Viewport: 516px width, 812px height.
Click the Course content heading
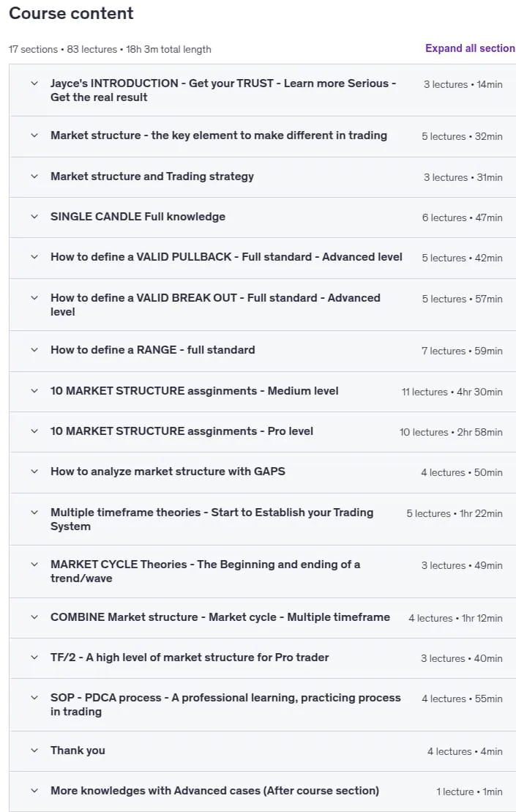[x=72, y=13]
